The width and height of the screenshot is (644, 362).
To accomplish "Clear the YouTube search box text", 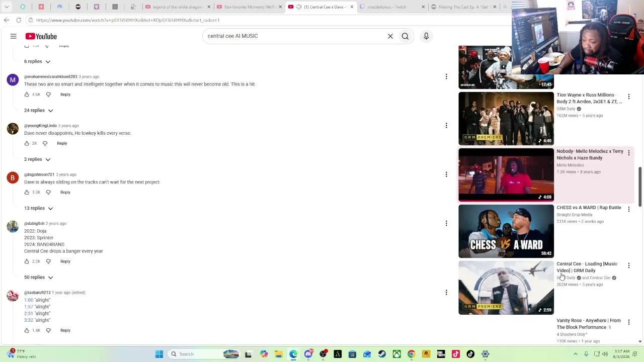I will [390, 36].
